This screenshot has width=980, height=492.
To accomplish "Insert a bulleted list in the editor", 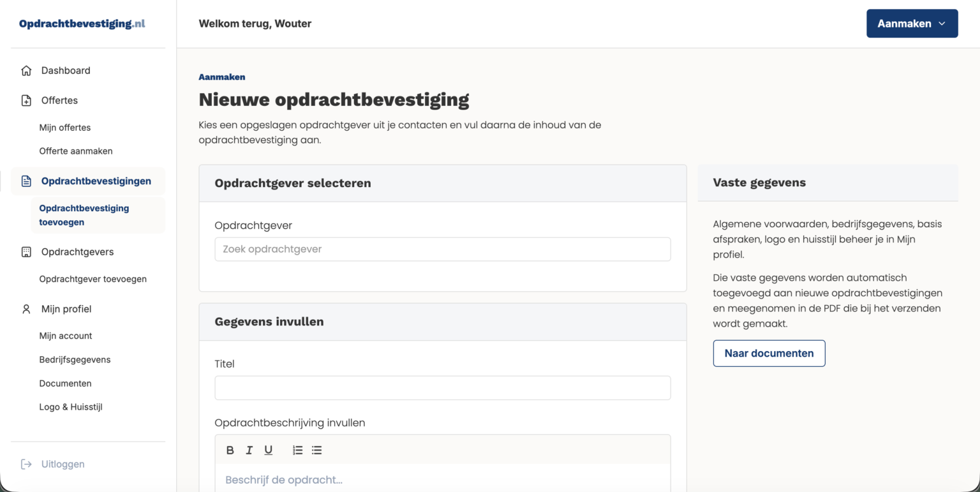I will click(x=316, y=451).
